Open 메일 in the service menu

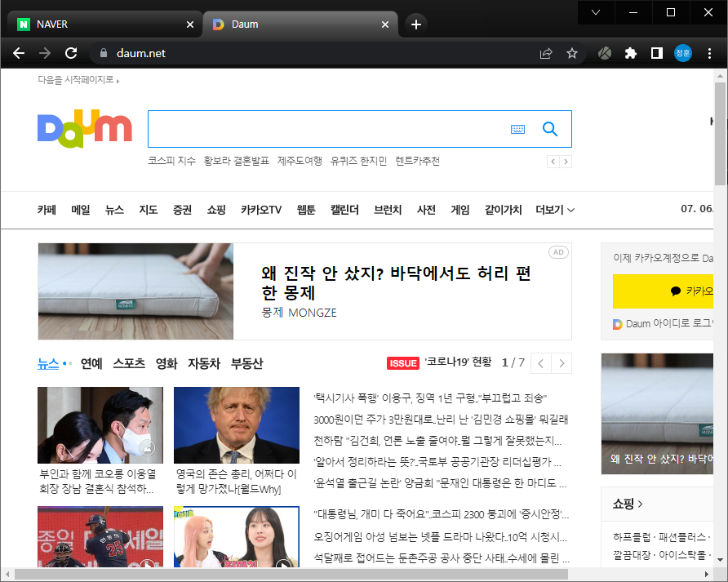click(x=81, y=210)
